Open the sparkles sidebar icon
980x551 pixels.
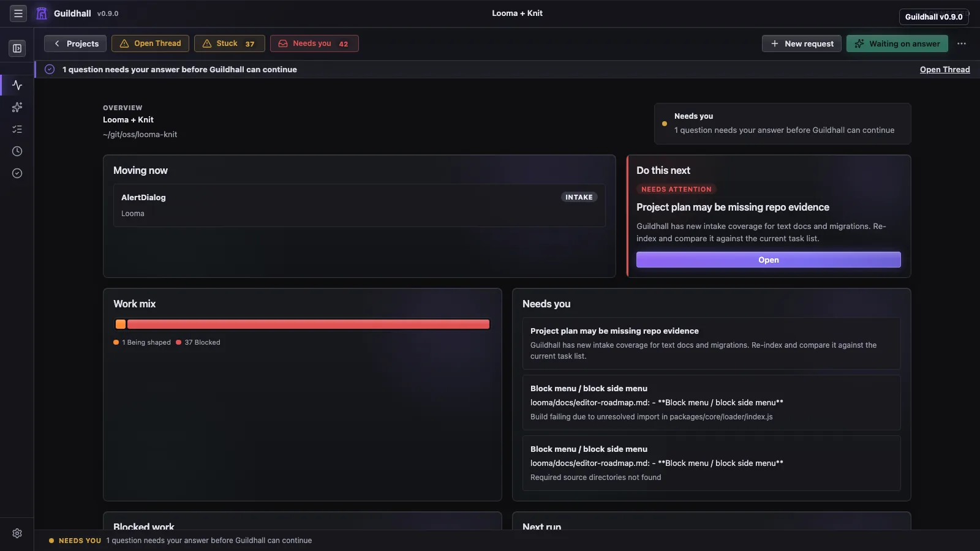(x=17, y=107)
